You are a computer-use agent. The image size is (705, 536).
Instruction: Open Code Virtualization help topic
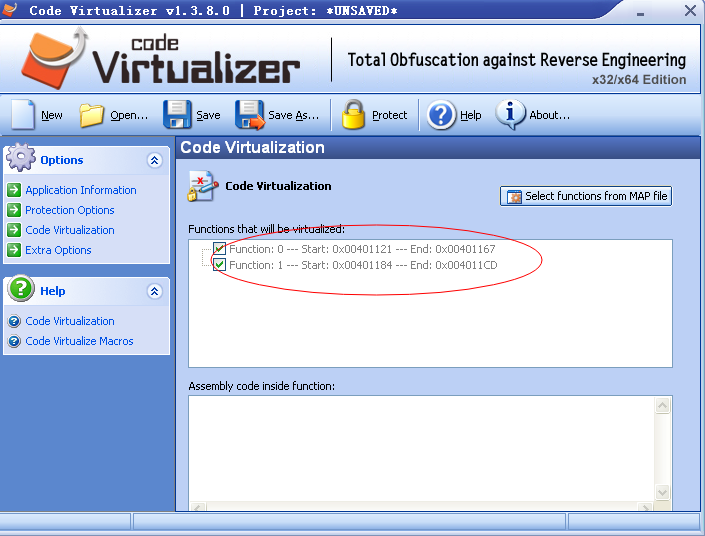tap(70, 321)
